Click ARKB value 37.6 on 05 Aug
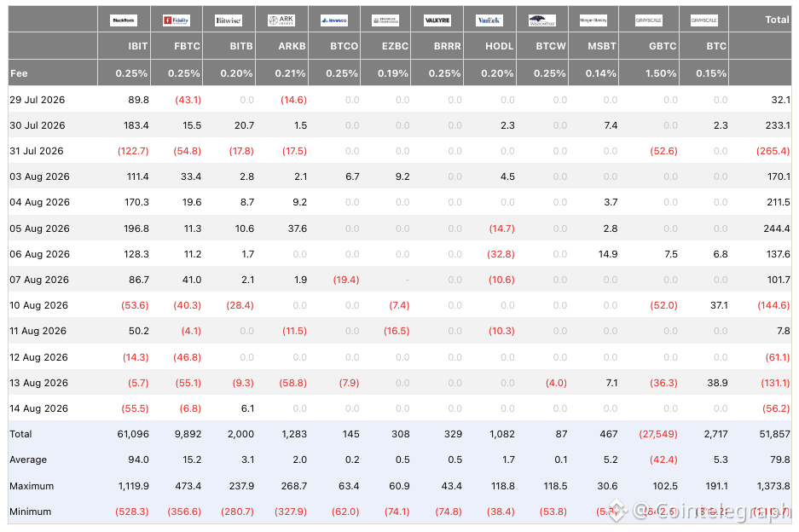Viewport: 799px width, 532px height. 297,228
